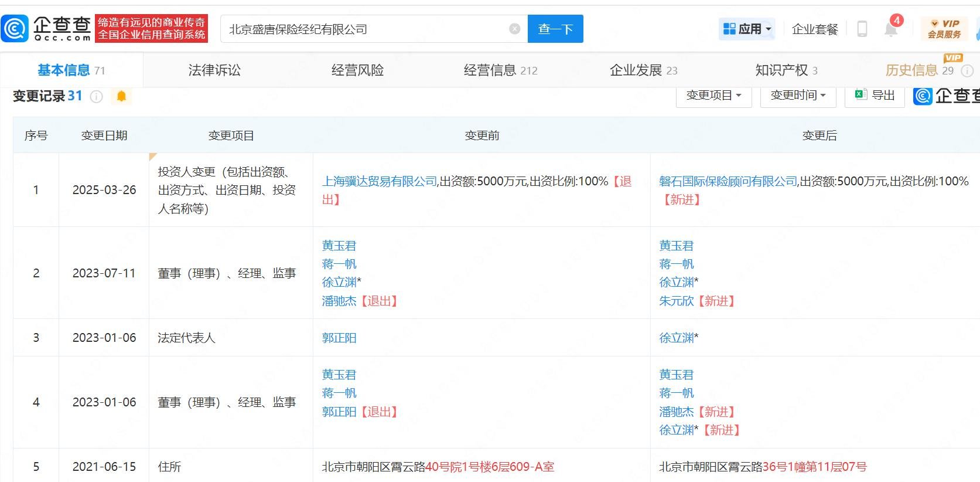The width and height of the screenshot is (980, 482).
Task: Open notifications bell with badge 4
Action: 892,28
